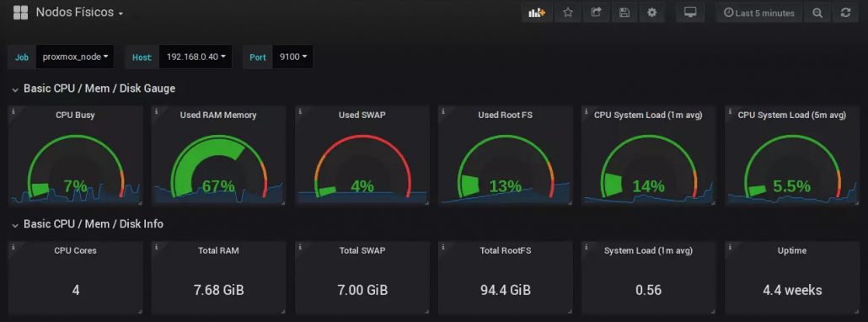This screenshot has height=322, width=868.
Task: Collapse the Basic CPU / Mem / Disk Gauge row
Action: tap(93, 89)
